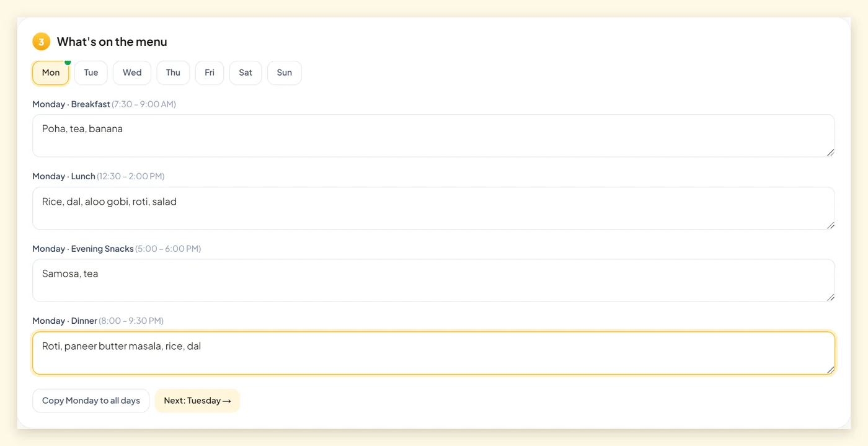Focus the Monday Dinner menu field

click(433, 353)
